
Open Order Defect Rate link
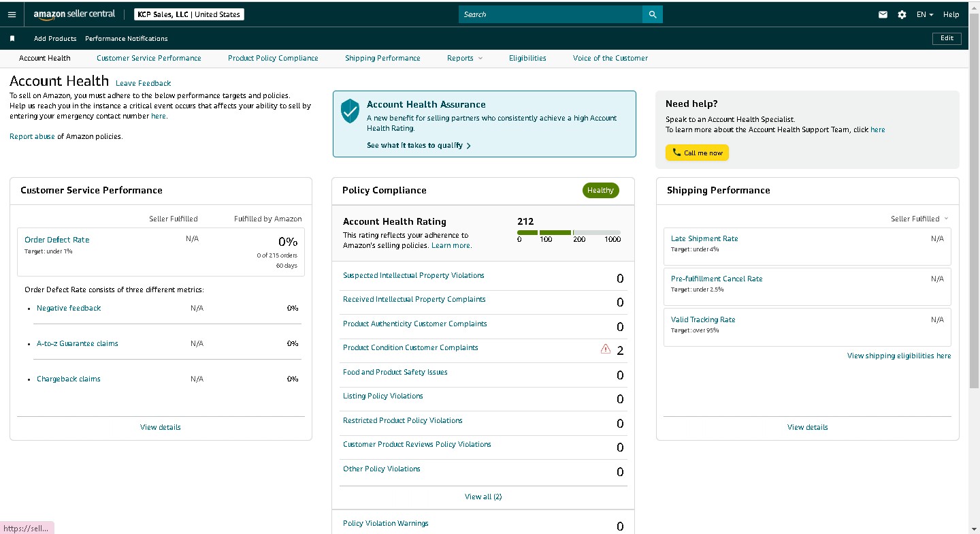tap(57, 240)
